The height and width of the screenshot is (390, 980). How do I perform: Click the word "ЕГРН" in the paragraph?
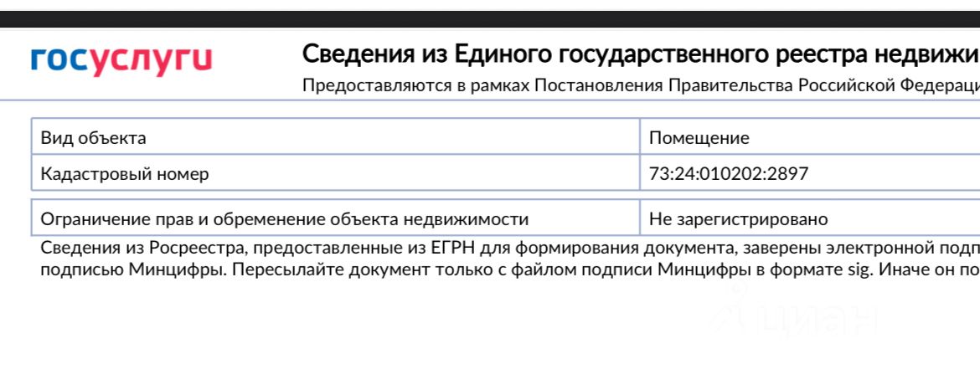[x=406, y=248]
